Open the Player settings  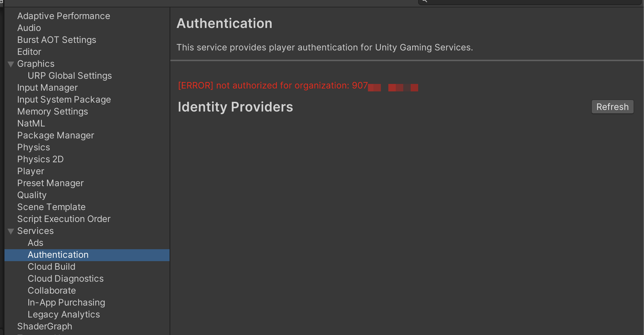[31, 171]
